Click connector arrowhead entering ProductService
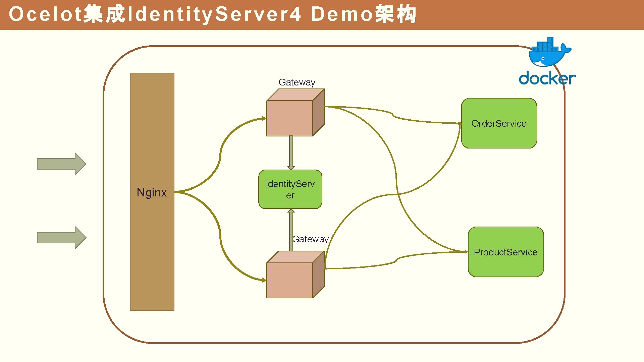This screenshot has width=644, height=362. (466, 252)
